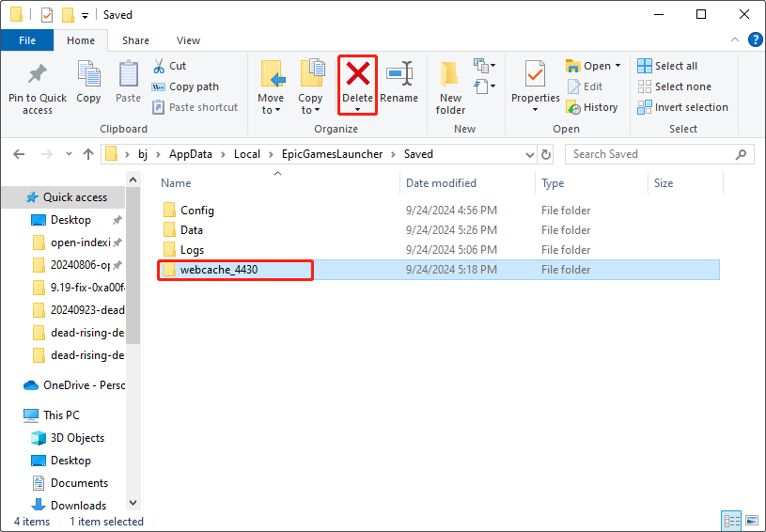
Task: Open the View ribbon tab
Action: pos(188,40)
